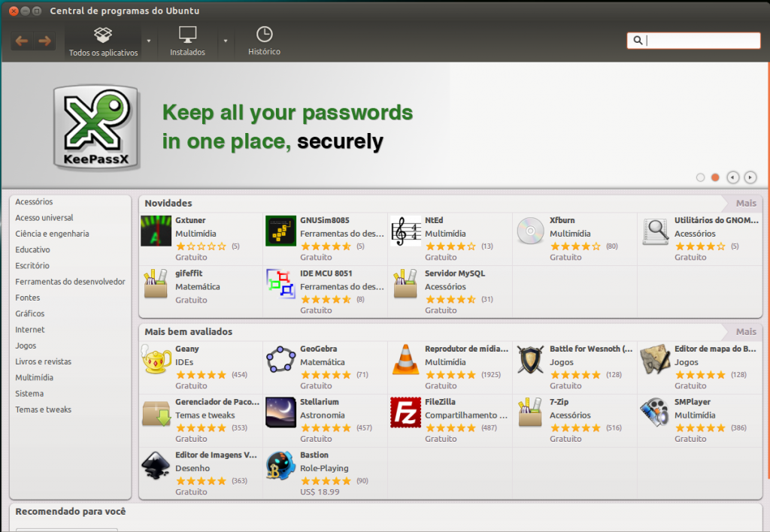This screenshot has width=770, height=532.
Task: Open the FileZilla icon
Action: click(x=405, y=413)
